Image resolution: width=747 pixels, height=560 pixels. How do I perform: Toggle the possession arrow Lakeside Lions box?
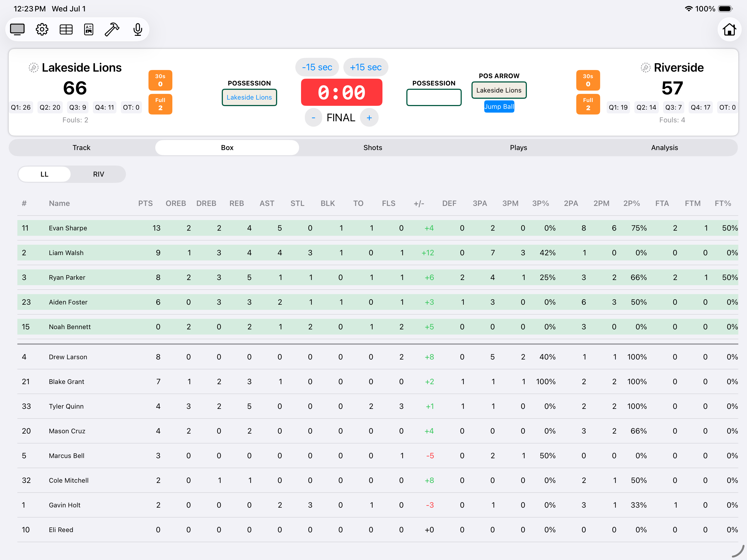[x=499, y=90]
